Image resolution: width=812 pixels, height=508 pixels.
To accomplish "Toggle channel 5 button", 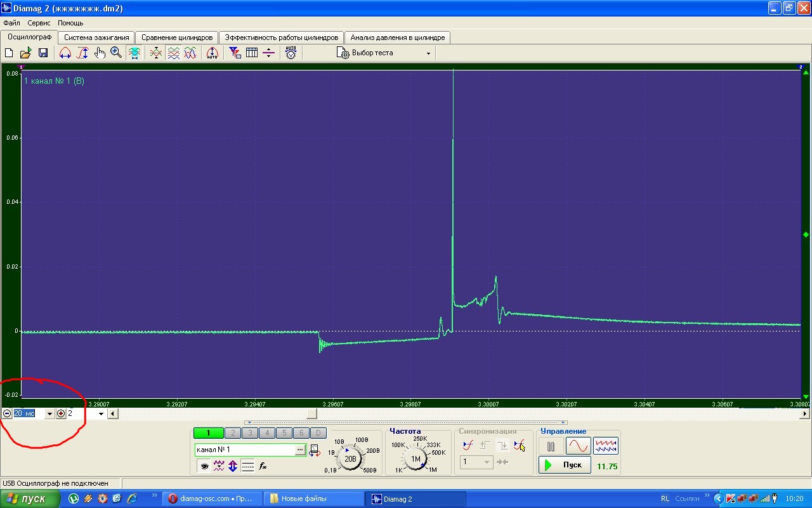I will pyautogui.click(x=284, y=433).
